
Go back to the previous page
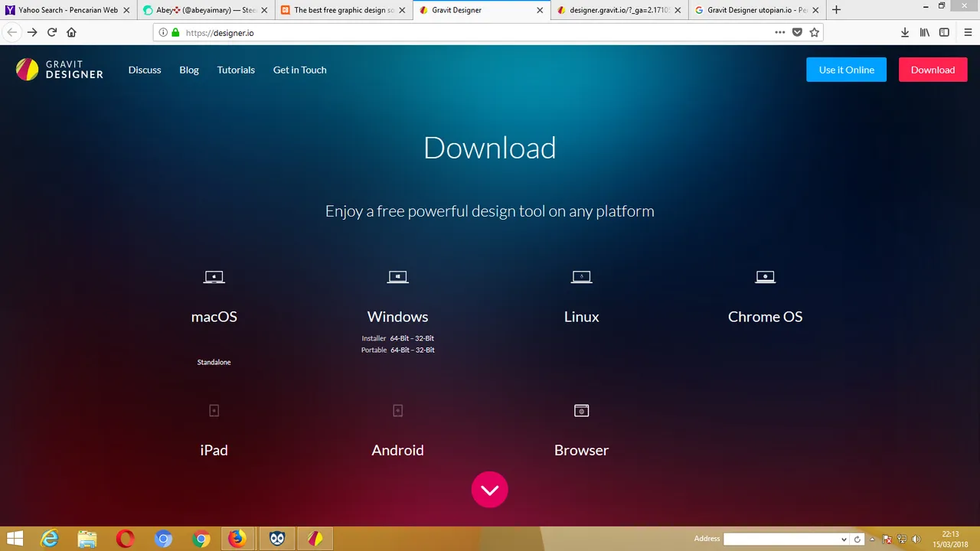12,32
